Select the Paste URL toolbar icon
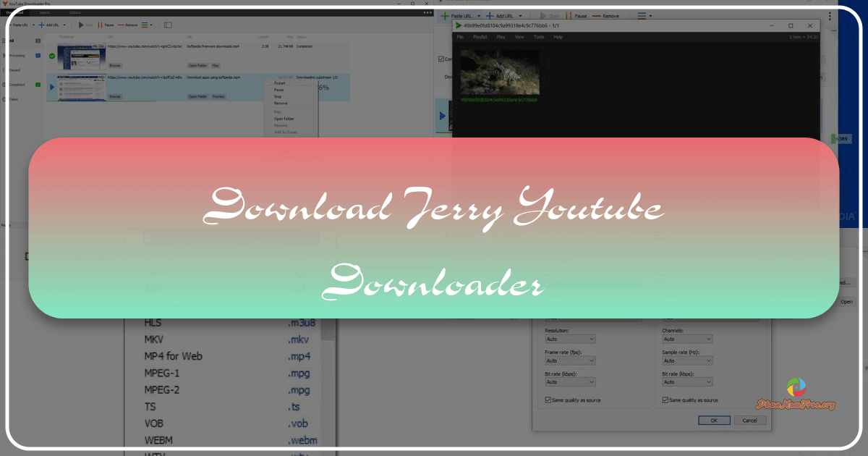868x456 pixels. click(x=10, y=25)
